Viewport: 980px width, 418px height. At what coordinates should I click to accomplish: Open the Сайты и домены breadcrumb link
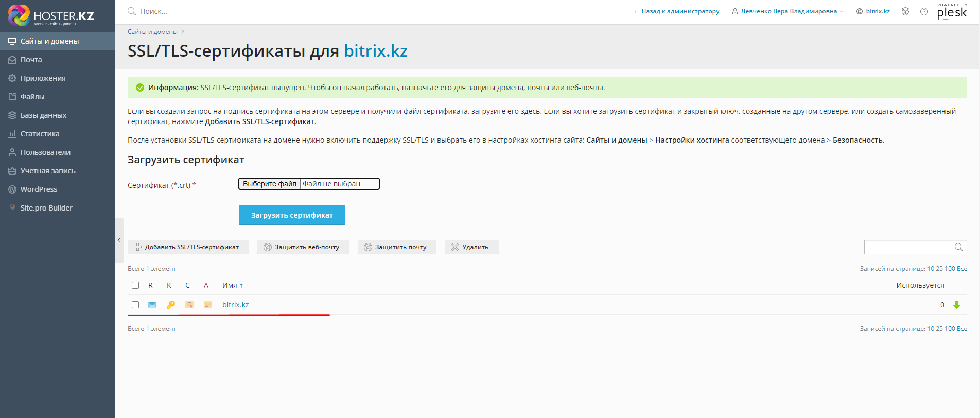pos(152,32)
